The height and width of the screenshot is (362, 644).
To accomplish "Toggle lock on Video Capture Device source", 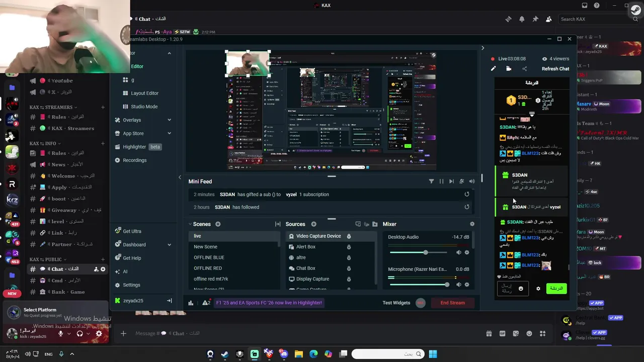I will pos(349,236).
